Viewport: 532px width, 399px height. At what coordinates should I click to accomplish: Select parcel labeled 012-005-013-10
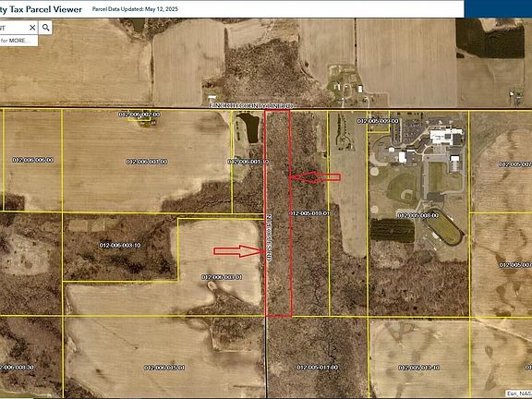419,368
